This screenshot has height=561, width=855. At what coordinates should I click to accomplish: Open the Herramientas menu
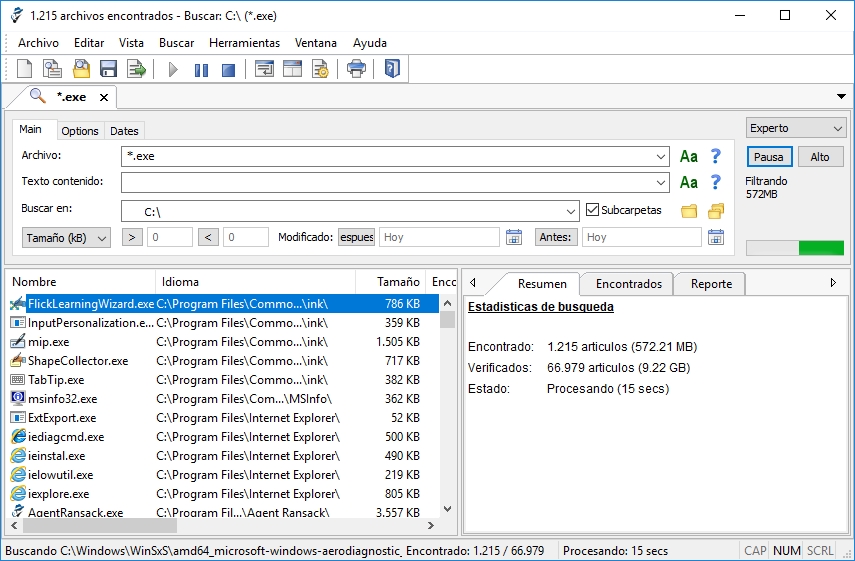pyautogui.click(x=244, y=43)
